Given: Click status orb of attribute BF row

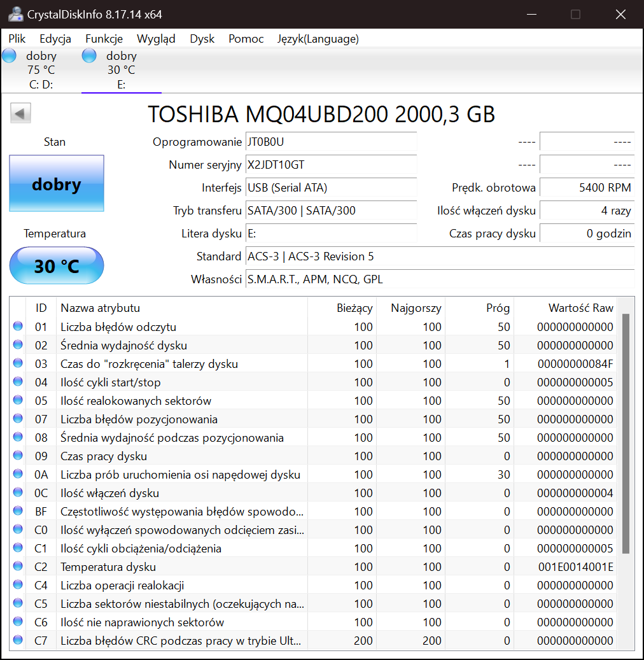Looking at the screenshot, I should tap(18, 510).
